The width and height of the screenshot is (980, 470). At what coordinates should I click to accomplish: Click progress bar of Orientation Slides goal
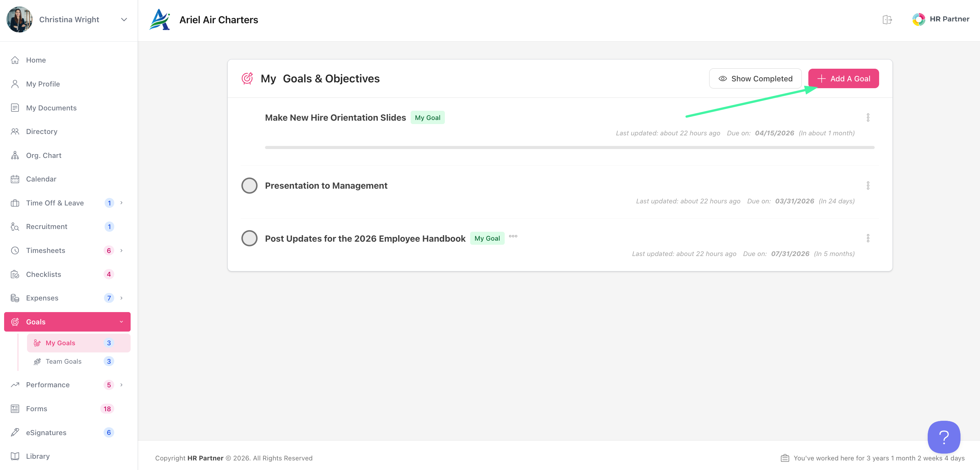[569, 148]
